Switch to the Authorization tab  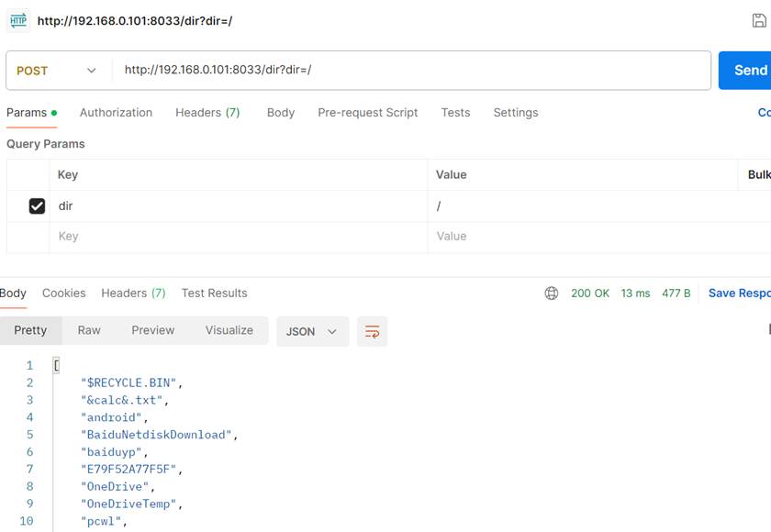tap(116, 113)
